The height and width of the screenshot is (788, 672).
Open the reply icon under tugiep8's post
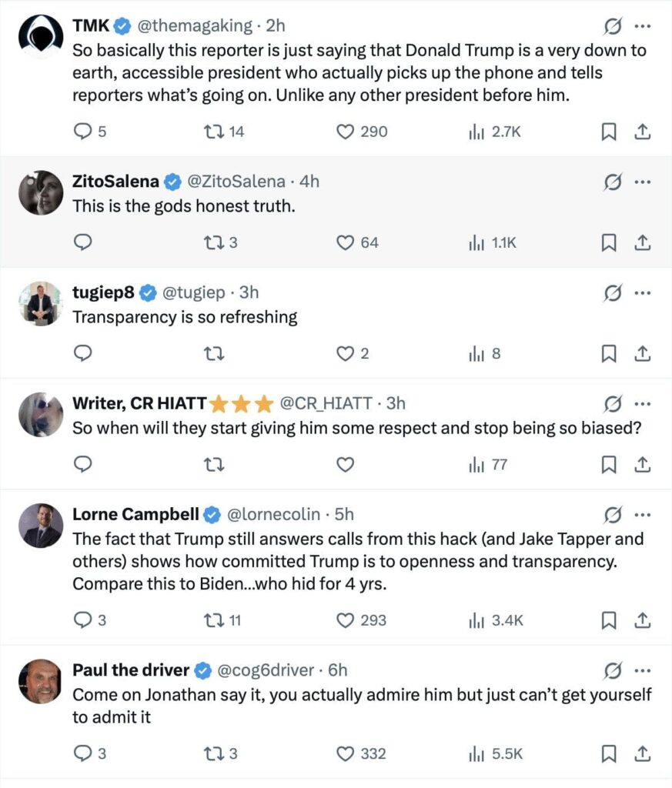pos(82,354)
